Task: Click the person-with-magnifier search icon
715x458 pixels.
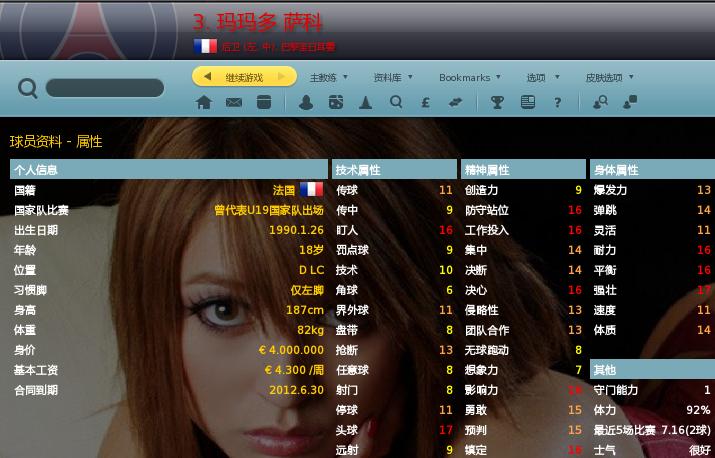Action: (x=600, y=102)
